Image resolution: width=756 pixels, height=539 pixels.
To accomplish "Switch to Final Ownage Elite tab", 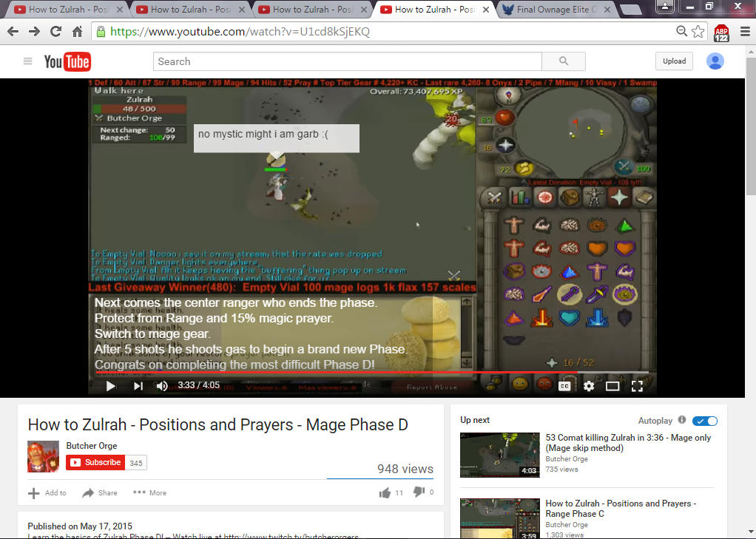I will [556, 9].
